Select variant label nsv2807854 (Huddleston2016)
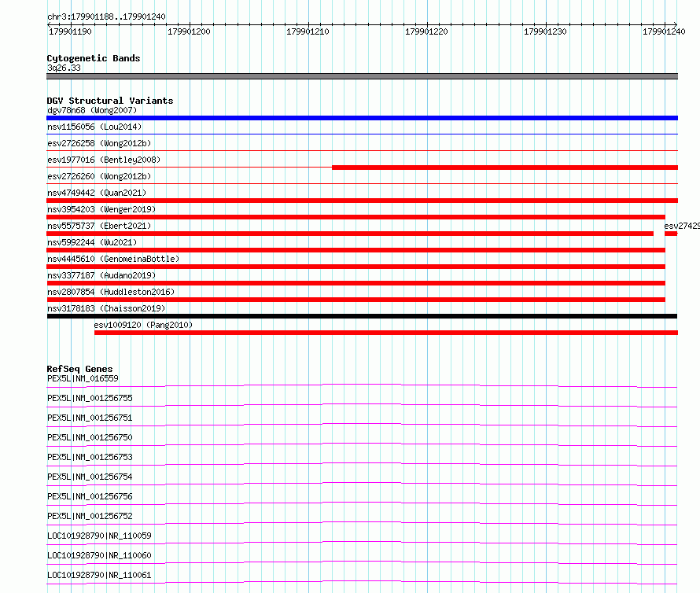The image size is (700, 593). click(111, 292)
